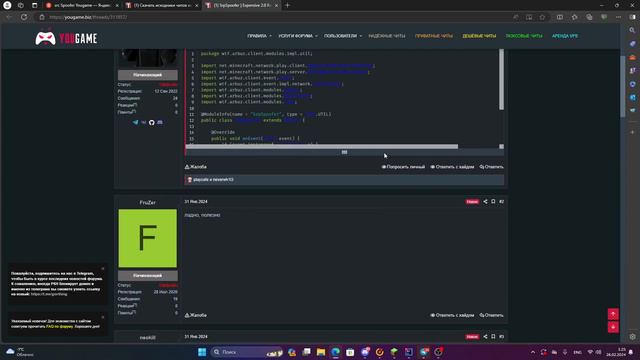The image size is (640, 360).
Task: Open Microsoft Store from taskbar
Action: 350,352
